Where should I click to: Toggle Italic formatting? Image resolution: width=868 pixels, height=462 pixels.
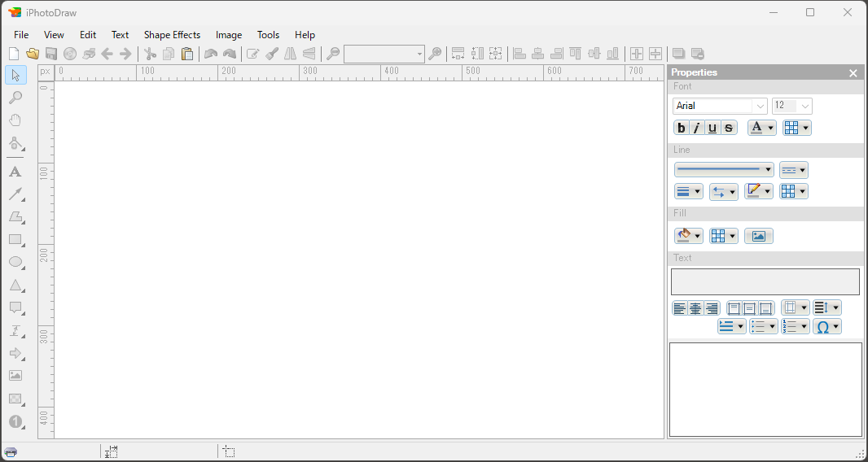(x=696, y=128)
